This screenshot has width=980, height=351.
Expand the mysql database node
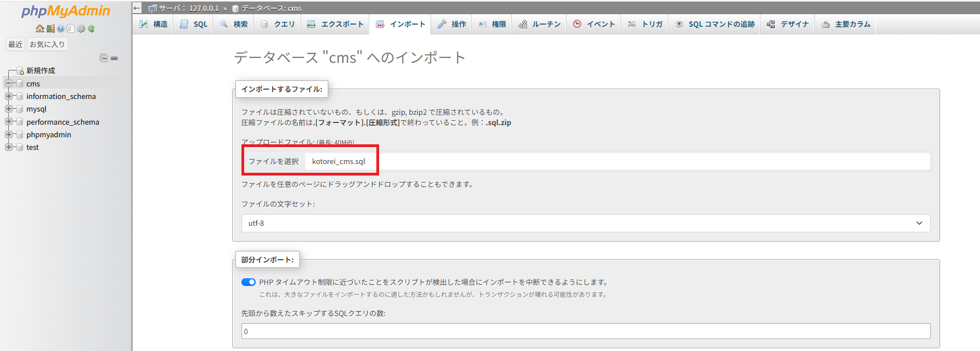click(x=9, y=109)
